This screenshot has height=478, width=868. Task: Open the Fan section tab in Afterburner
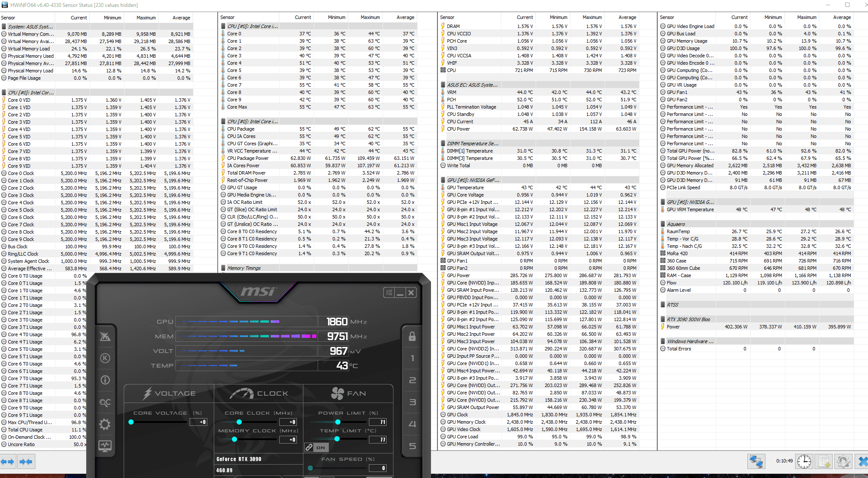click(x=348, y=394)
